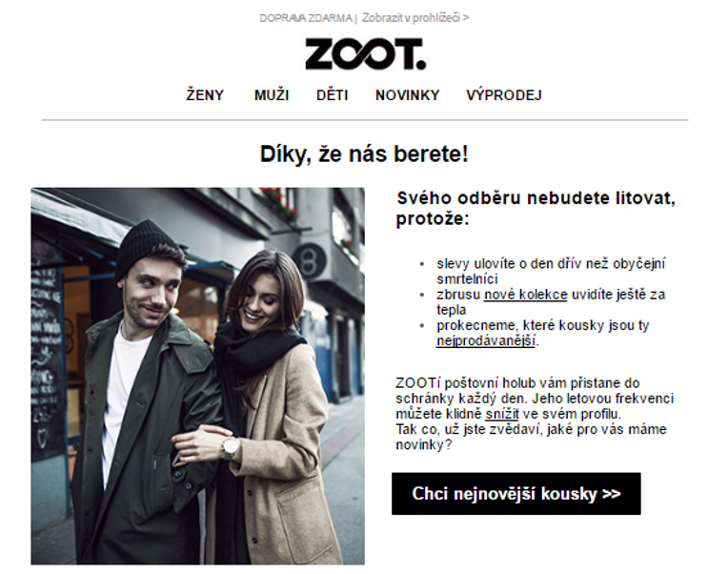
Task: Click the Svého odběru nebudete litovat subheading
Action: tap(536, 208)
